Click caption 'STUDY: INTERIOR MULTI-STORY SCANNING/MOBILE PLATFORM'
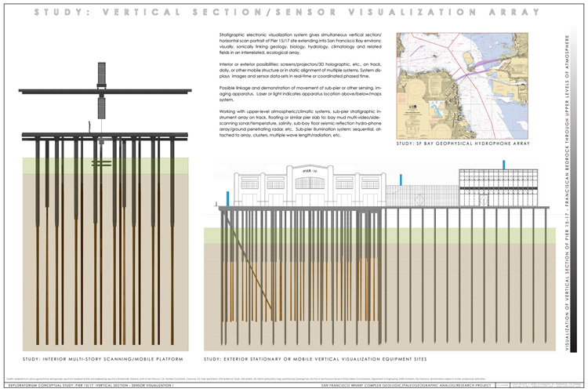Screen dimensions: 588x392 103,359
